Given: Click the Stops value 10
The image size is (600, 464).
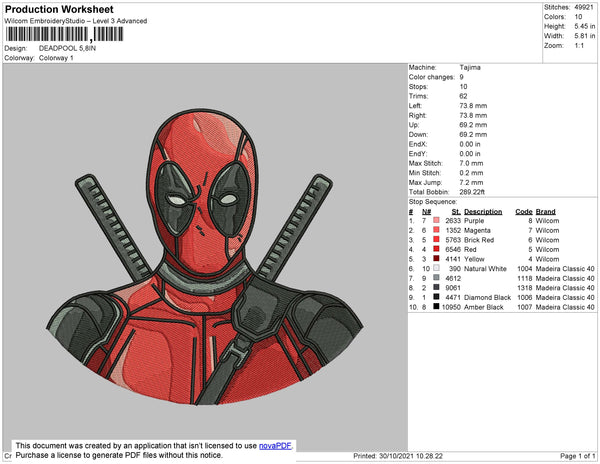Looking at the screenshot, I should tap(463, 86).
